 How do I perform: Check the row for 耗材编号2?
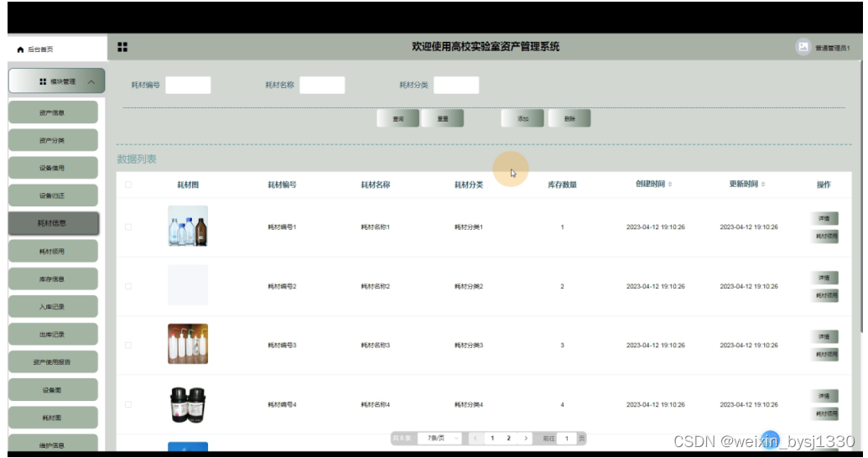click(128, 286)
